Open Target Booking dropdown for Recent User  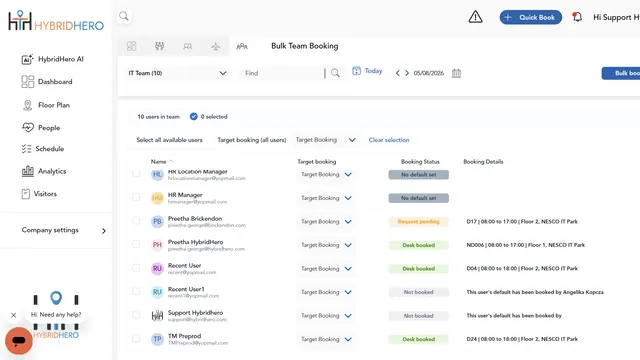pyautogui.click(x=326, y=269)
